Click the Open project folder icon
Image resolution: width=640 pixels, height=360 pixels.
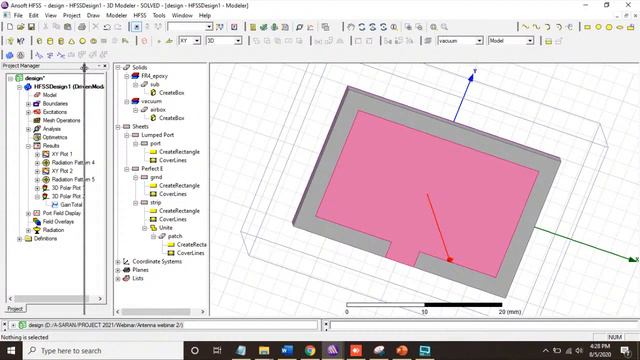20,27
